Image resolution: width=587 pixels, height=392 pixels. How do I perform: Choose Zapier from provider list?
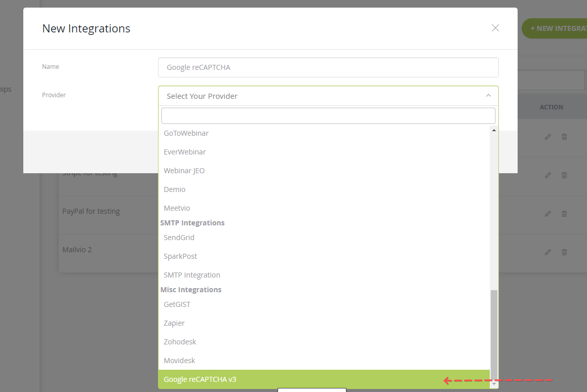[x=324, y=323]
